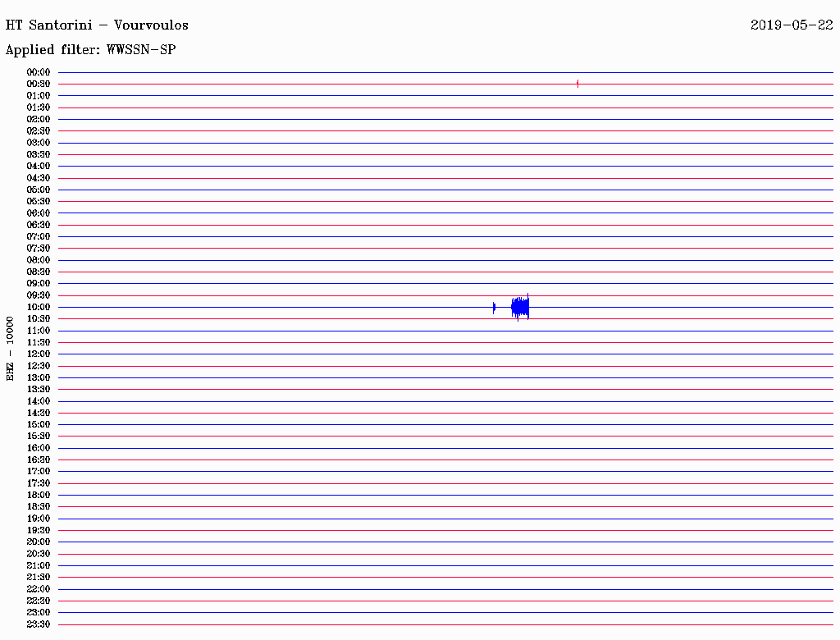This screenshot has height=640, width=840.
Task: Click the red spike on the 00:30 trace
Action: [577, 84]
